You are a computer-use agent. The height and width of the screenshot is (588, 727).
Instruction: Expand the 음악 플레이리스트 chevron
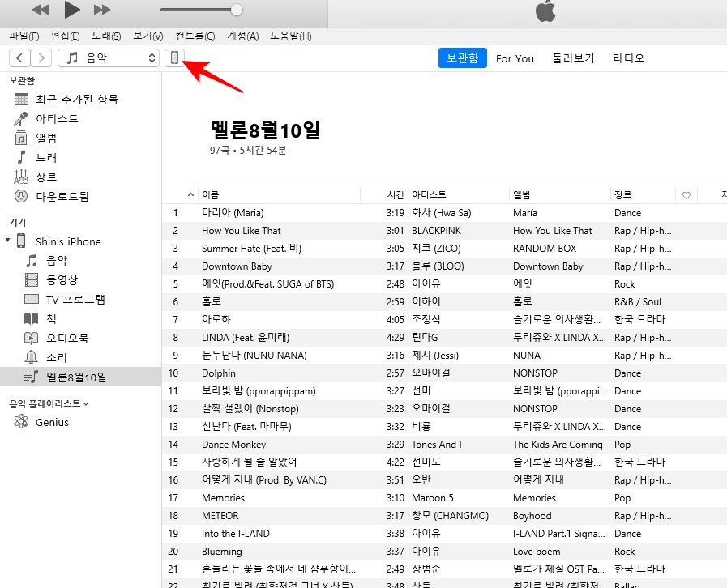pyautogui.click(x=86, y=404)
